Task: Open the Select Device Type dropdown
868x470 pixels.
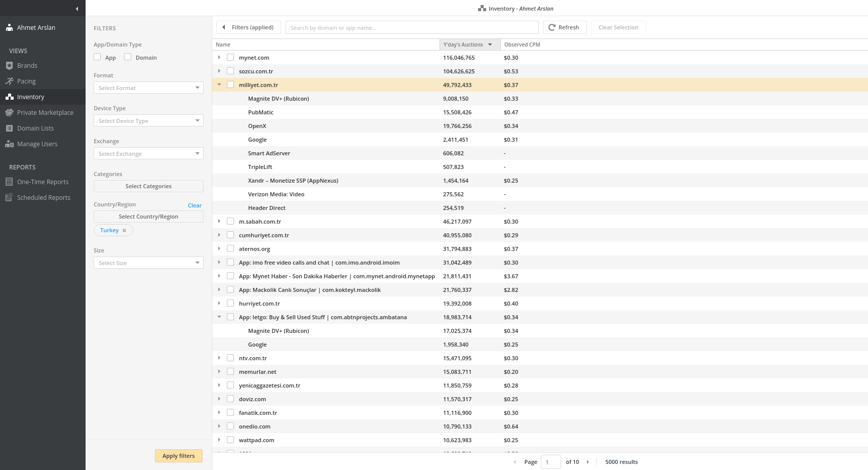Action: click(x=148, y=120)
